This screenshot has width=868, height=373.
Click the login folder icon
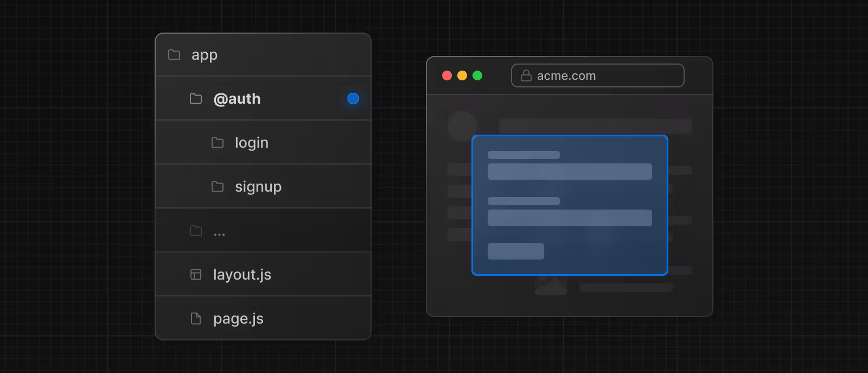pos(218,143)
